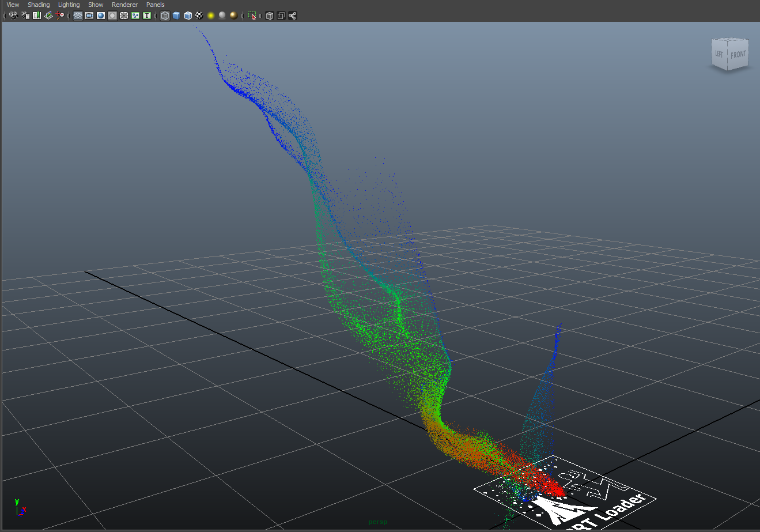Toggle the Safe Action icon
Viewport: 760px width, 532px height.
pos(135,16)
